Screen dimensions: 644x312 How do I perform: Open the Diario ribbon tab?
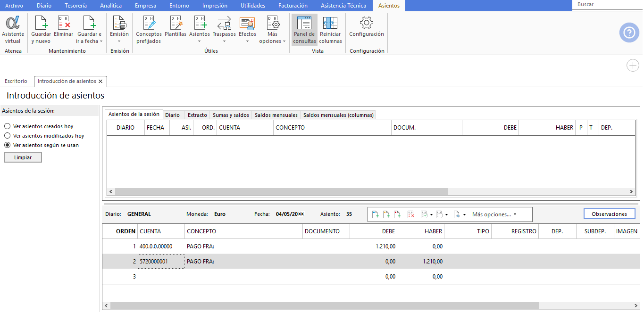pyautogui.click(x=44, y=6)
